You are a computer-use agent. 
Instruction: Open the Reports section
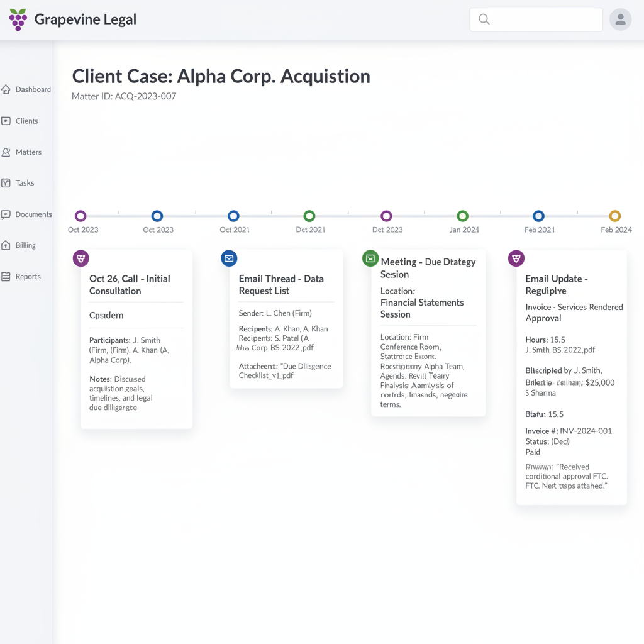coord(28,277)
